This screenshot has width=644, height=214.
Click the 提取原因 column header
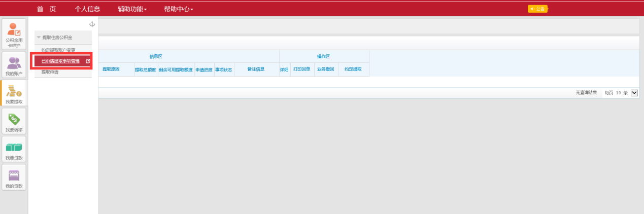coord(111,69)
